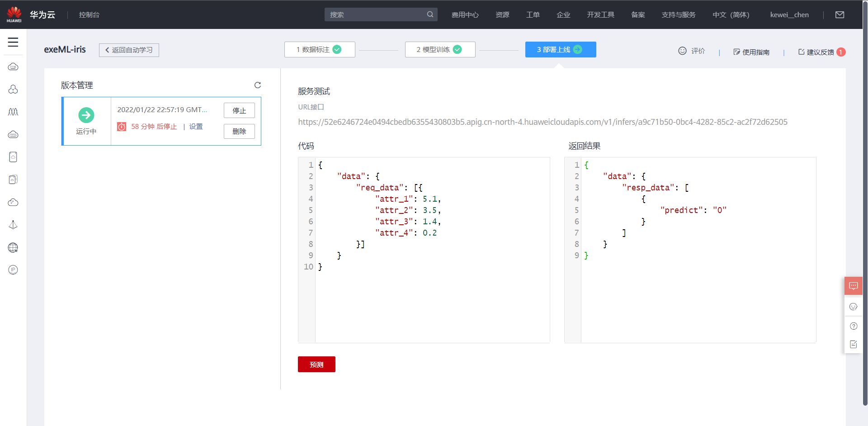
Task: Click the Huawei logo
Action: click(x=14, y=14)
